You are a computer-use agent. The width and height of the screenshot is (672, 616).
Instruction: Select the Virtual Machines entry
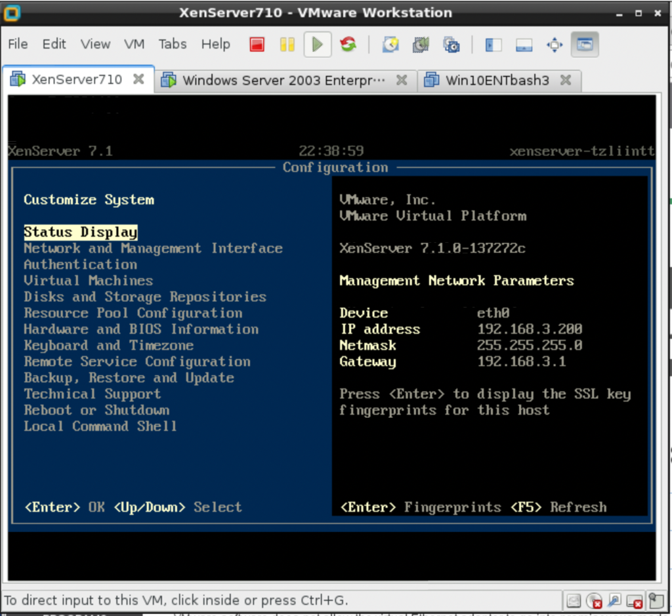coord(89,281)
